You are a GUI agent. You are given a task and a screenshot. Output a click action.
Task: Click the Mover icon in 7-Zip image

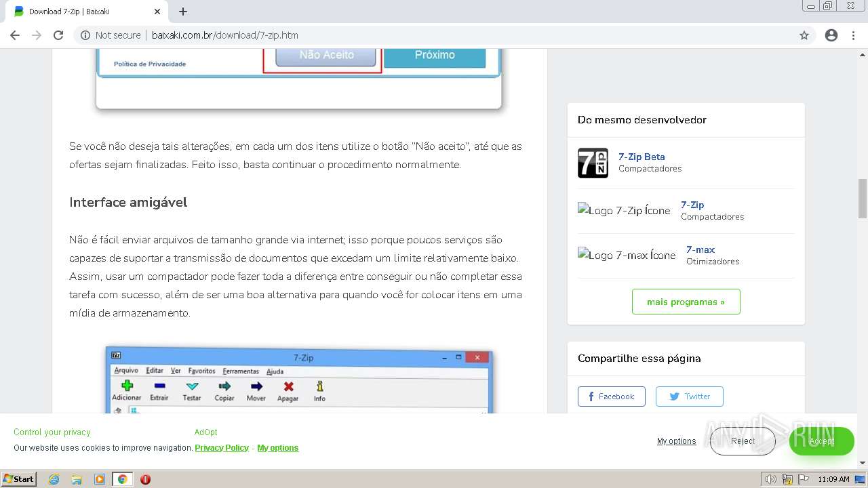[x=256, y=391]
